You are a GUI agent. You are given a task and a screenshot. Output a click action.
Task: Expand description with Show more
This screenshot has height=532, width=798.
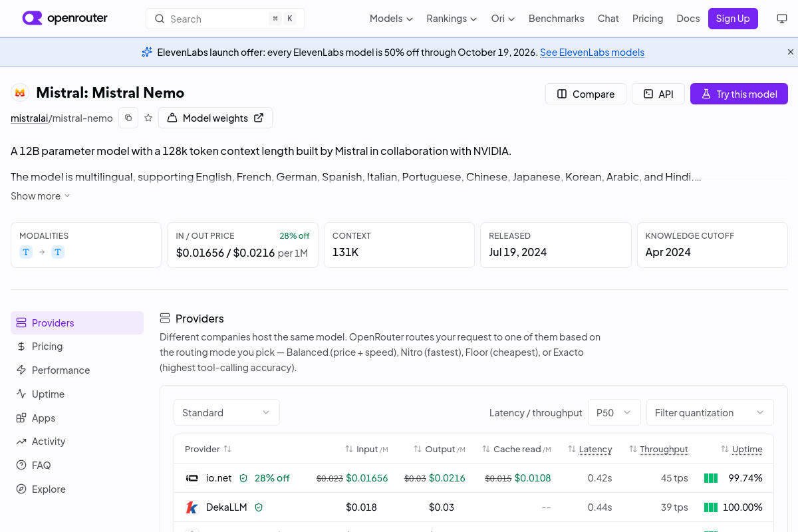(41, 196)
